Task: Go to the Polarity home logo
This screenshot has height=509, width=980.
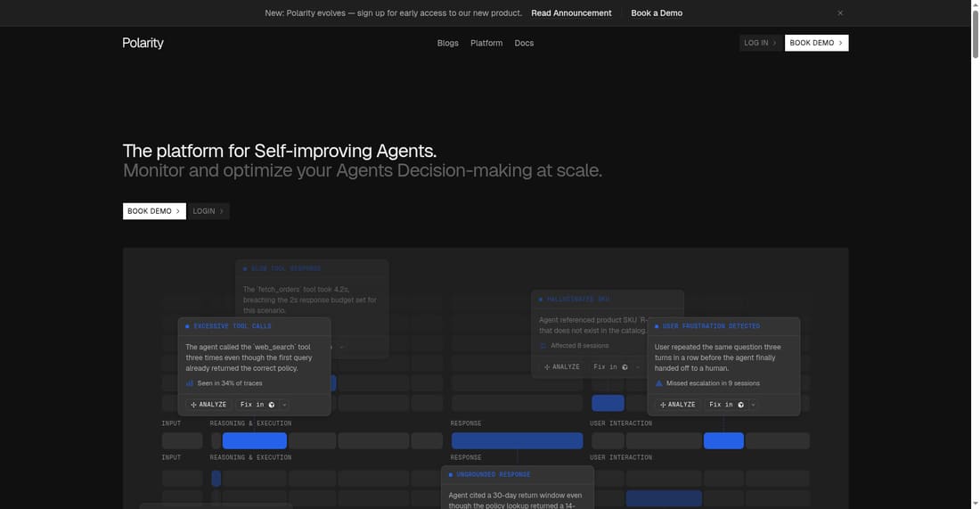Action: click(143, 43)
